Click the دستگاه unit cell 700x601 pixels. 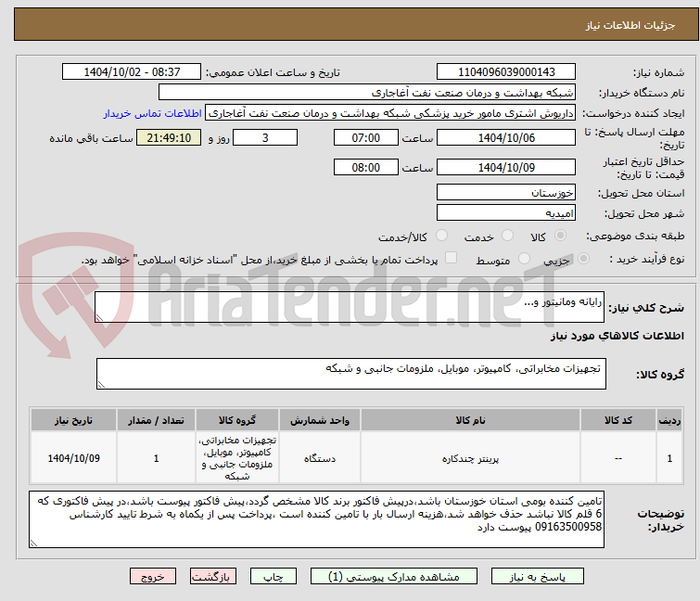[320, 458]
